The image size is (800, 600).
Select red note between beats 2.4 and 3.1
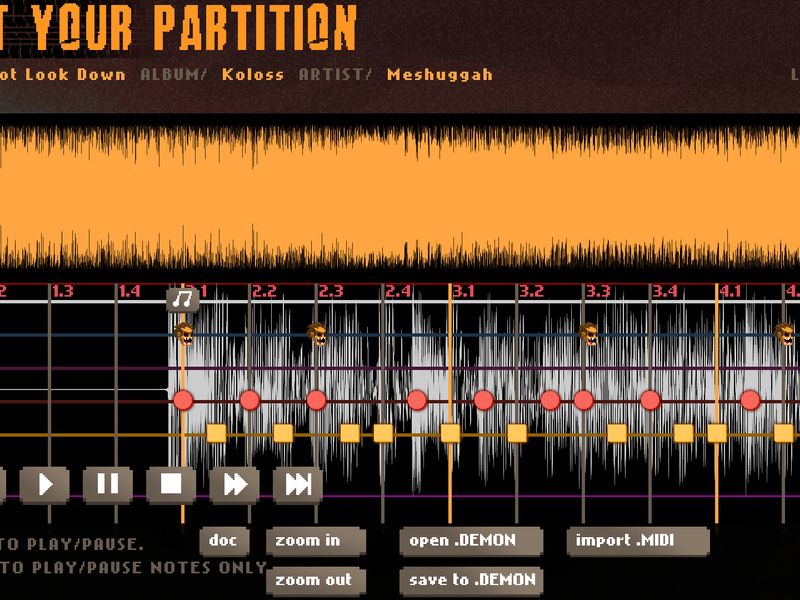point(417,401)
